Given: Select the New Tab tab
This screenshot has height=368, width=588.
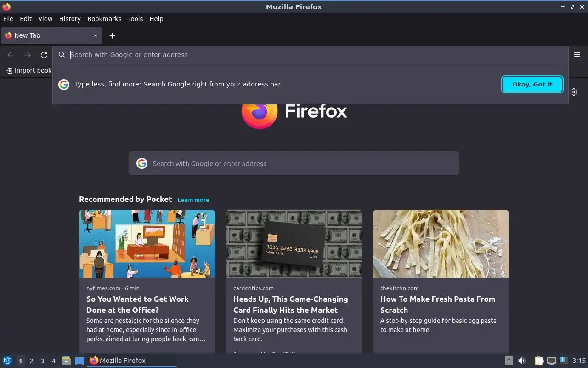Looking at the screenshot, I should (x=51, y=35).
